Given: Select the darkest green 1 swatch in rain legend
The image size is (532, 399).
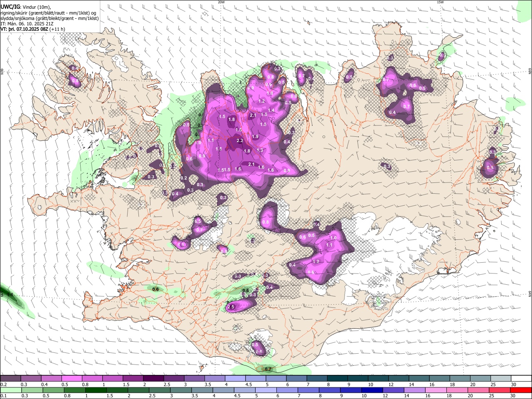Looking at the screenshot, I should [x=96, y=390].
